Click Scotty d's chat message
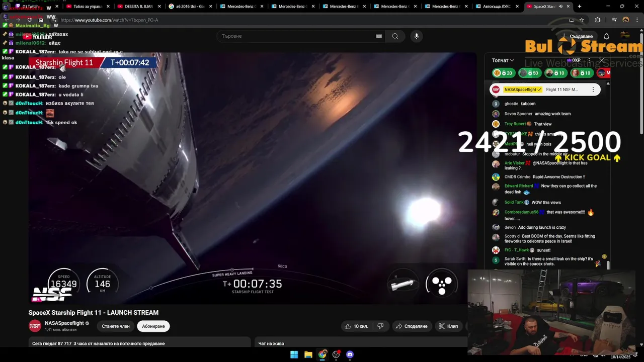Screen dimensions: 644x362 550,239
